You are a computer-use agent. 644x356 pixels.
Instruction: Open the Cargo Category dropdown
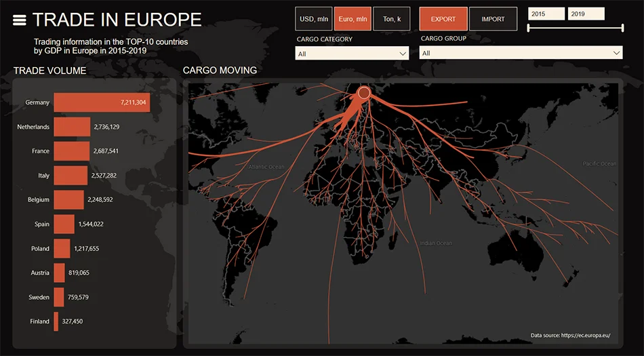(352, 54)
